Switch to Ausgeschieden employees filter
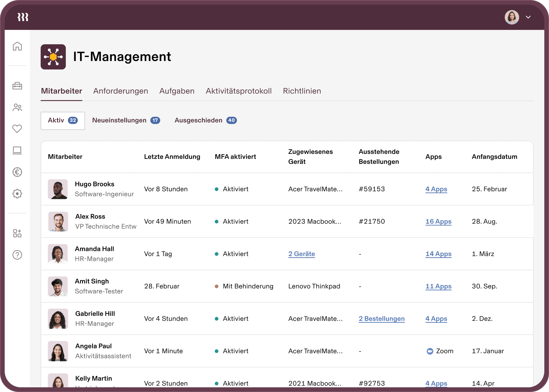The width and height of the screenshot is (549, 392). click(205, 120)
